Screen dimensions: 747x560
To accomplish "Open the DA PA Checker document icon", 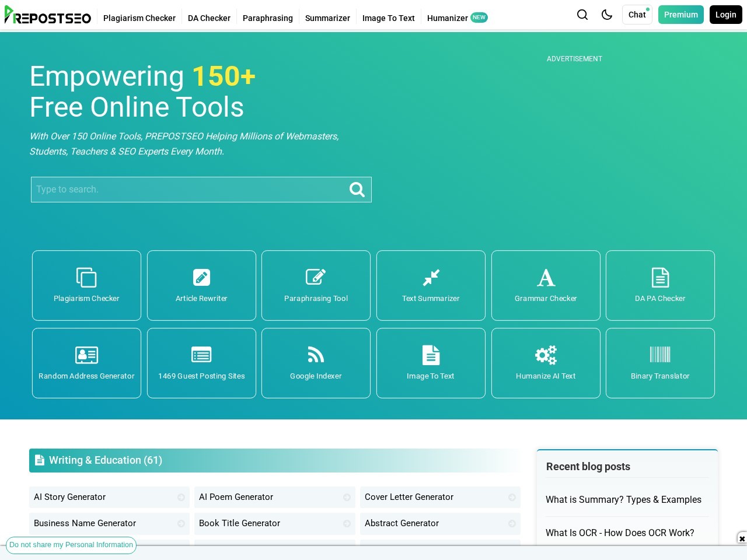I will pos(660,278).
